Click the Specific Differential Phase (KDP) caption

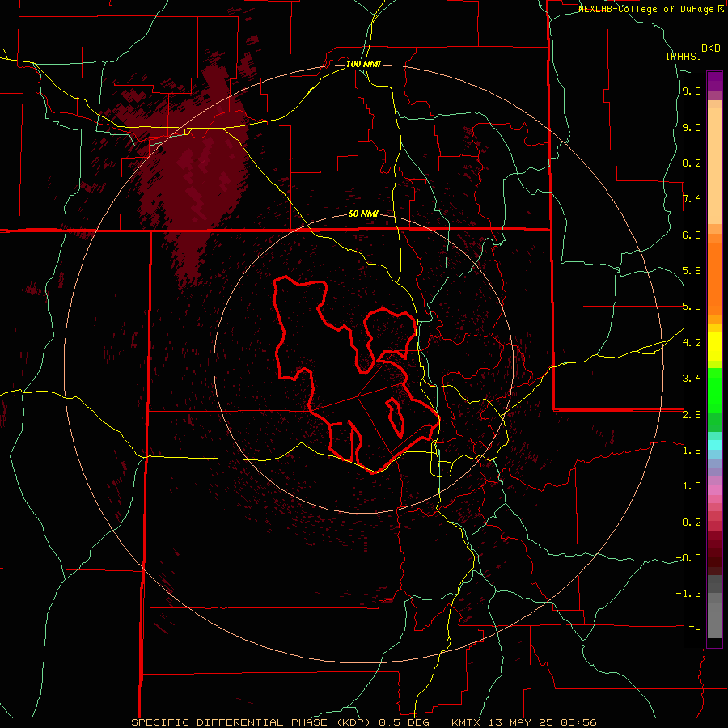click(252, 722)
